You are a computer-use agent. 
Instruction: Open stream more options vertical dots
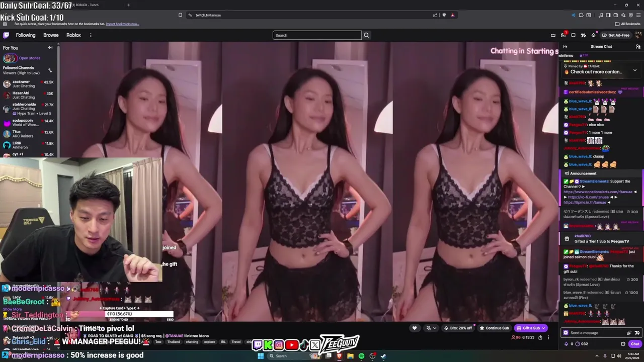point(548,337)
